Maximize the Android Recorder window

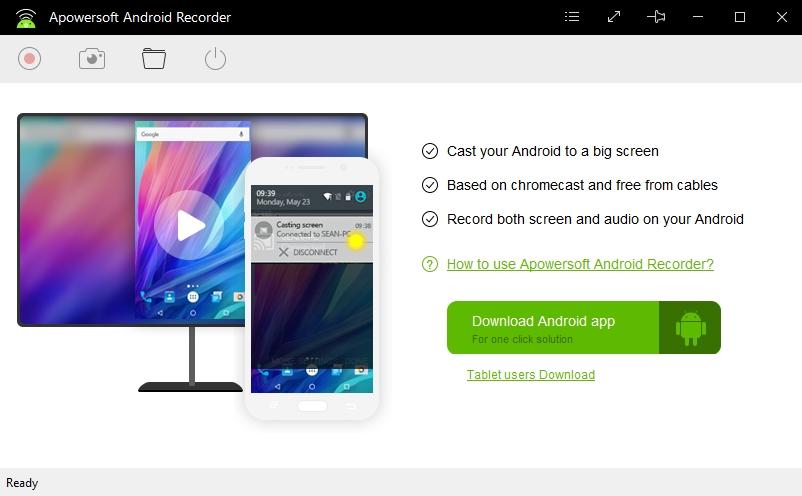click(x=740, y=17)
